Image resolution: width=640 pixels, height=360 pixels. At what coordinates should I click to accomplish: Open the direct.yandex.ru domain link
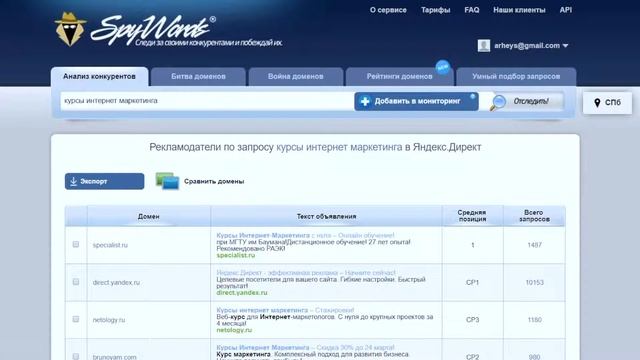pyautogui.click(x=116, y=282)
